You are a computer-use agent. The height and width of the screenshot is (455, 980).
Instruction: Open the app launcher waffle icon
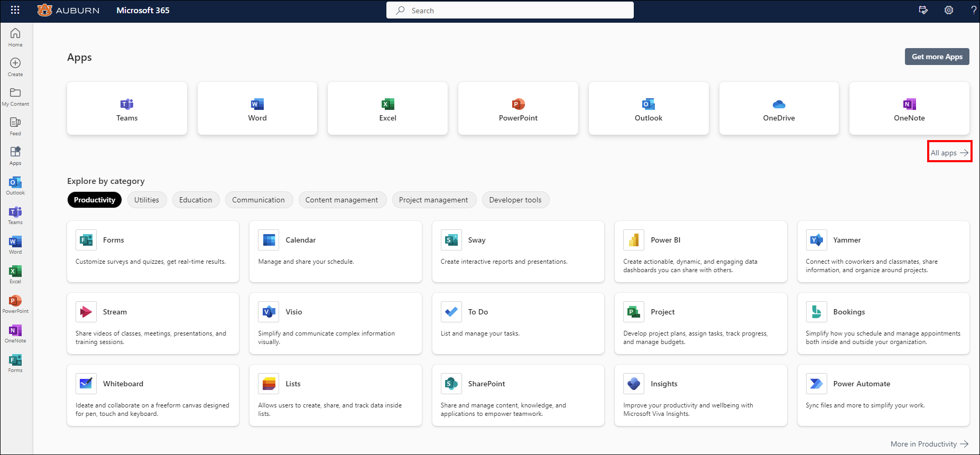pos(15,10)
